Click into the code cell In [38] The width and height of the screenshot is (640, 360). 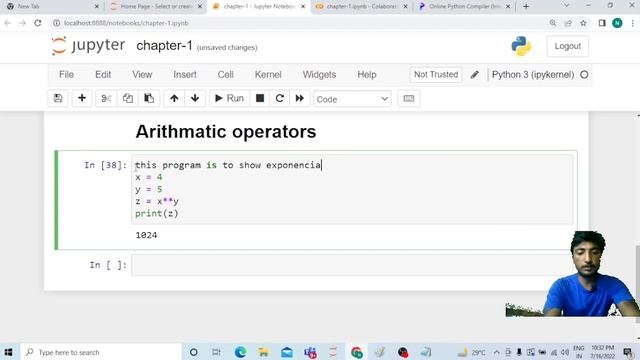coord(352,189)
